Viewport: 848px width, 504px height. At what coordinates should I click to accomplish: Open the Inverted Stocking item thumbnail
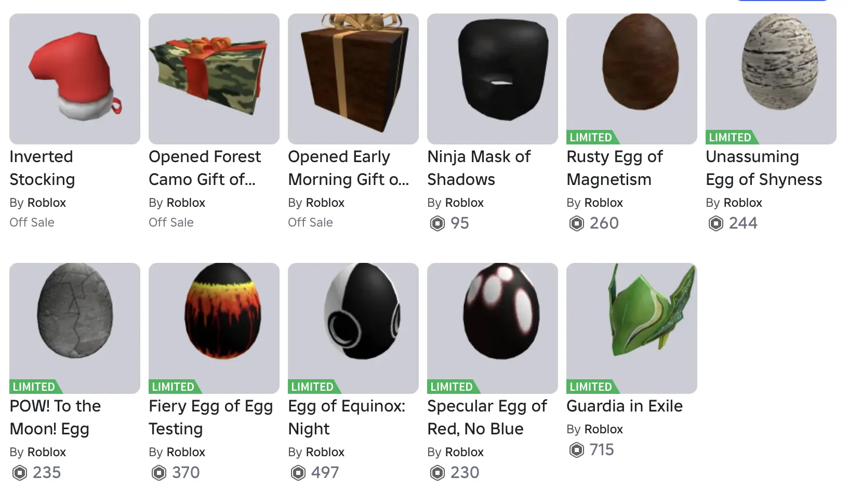75,79
